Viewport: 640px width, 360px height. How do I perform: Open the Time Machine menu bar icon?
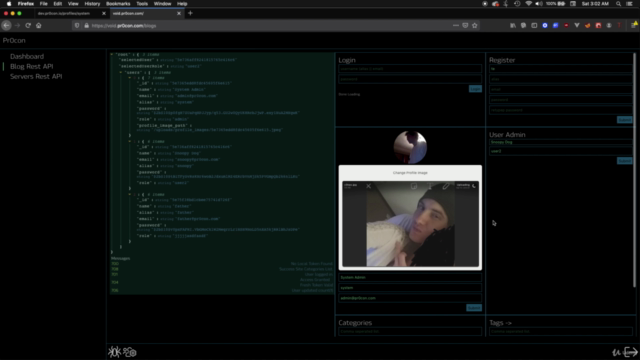click(517, 4)
